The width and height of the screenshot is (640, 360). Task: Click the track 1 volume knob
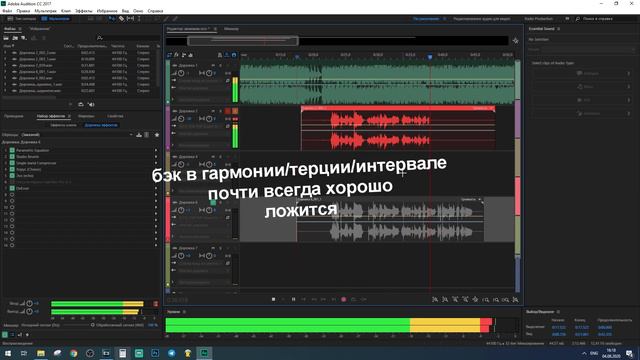pyautogui.click(x=181, y=73)
